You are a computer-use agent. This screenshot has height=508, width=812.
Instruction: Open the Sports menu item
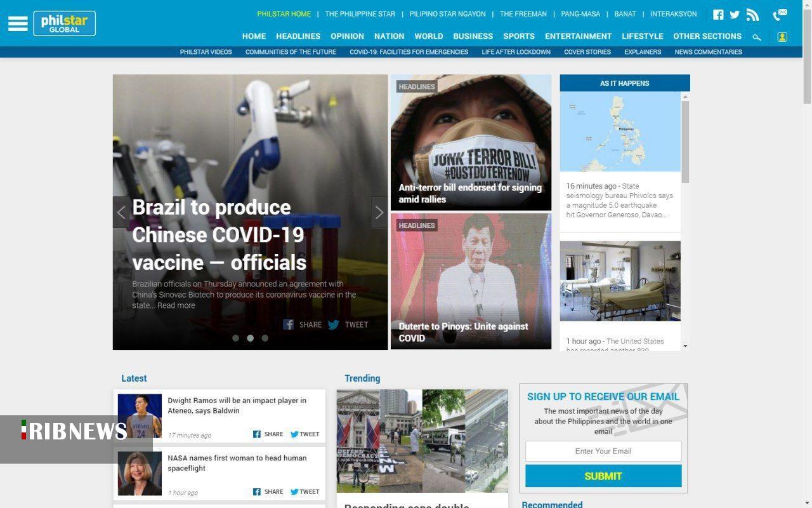518,36
